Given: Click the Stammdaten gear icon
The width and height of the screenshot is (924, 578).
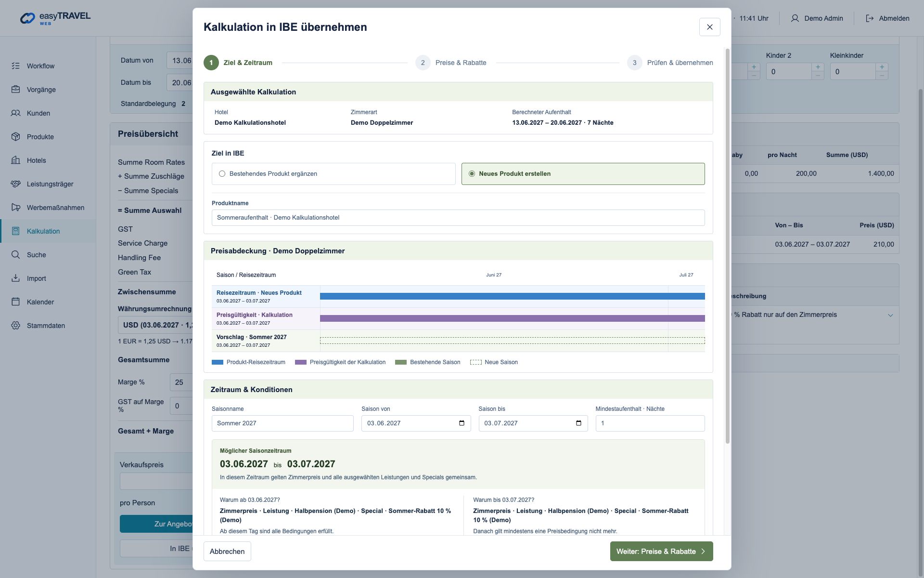Looking at the screenshot, I should pos(15,326).
